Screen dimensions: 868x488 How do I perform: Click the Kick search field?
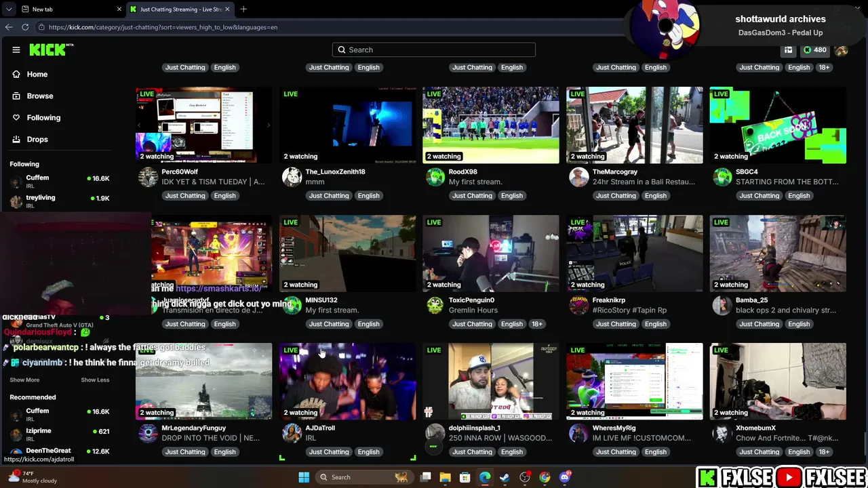point(434,49)
